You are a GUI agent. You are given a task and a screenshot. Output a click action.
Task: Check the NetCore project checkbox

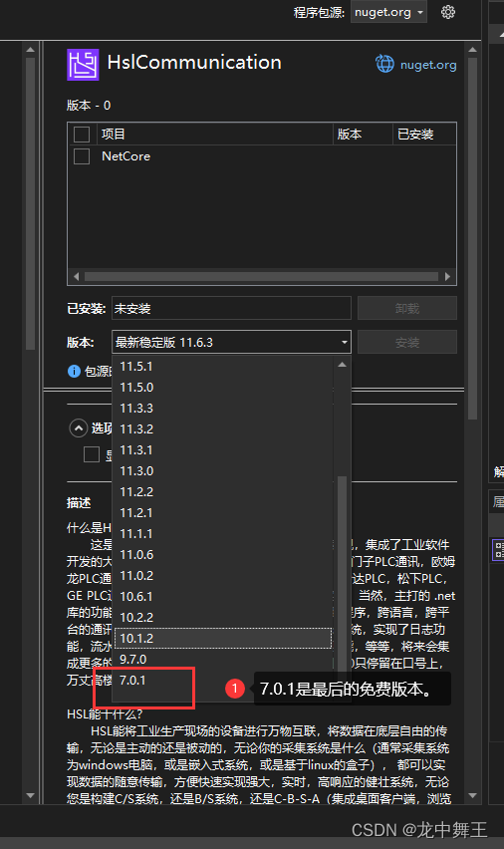tap(82, 156)
